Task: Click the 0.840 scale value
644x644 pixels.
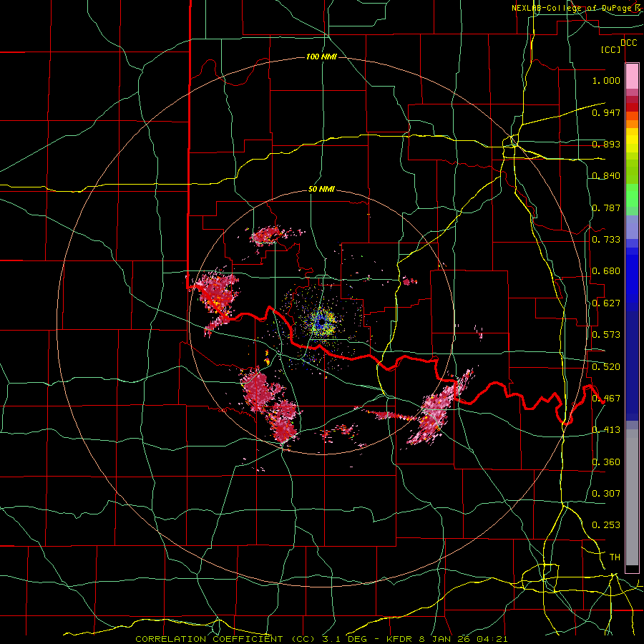Action: [606, 176]
